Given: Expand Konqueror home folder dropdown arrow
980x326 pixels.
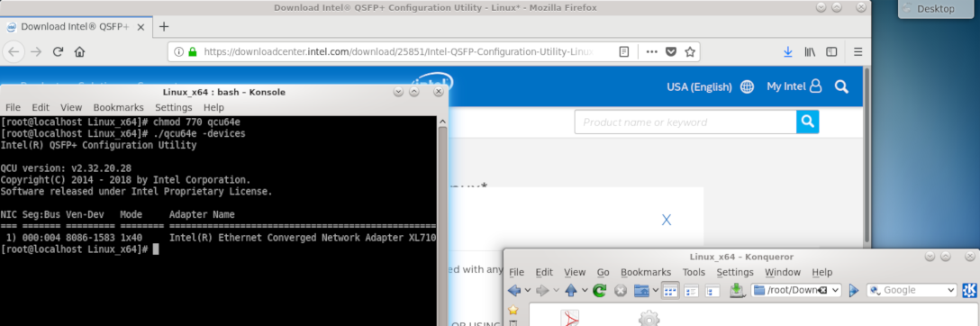Looking at the screenshot, I should tap(655, 290).
